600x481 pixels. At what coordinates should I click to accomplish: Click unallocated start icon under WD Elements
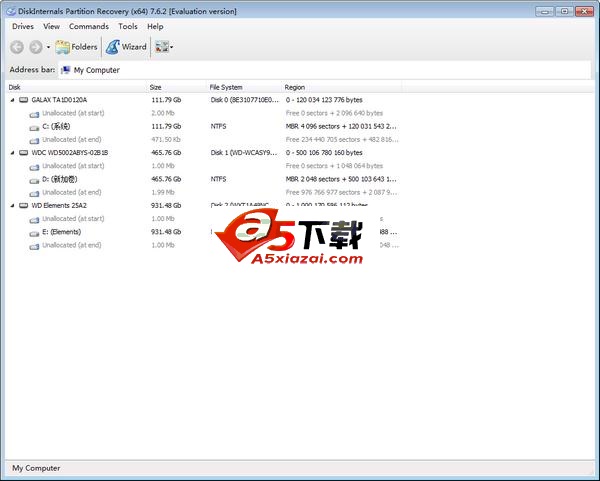34,219
